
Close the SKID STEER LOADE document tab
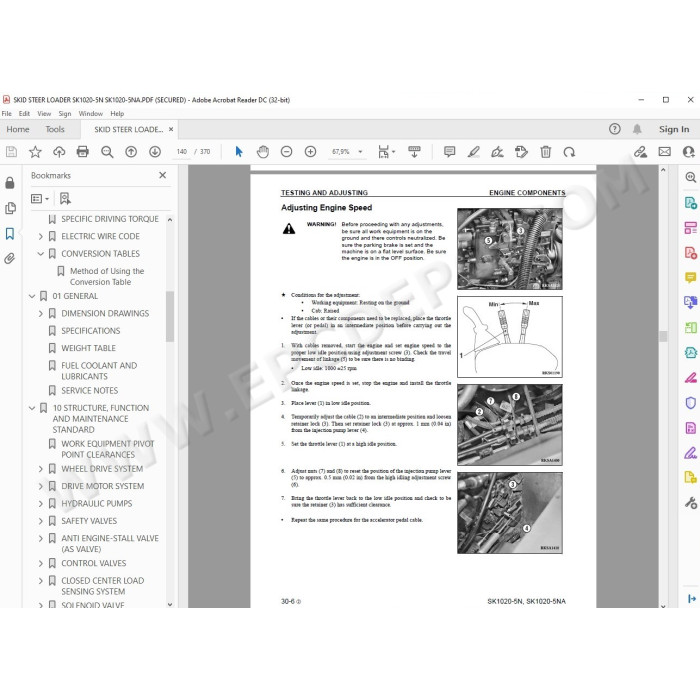pos(171,129)
